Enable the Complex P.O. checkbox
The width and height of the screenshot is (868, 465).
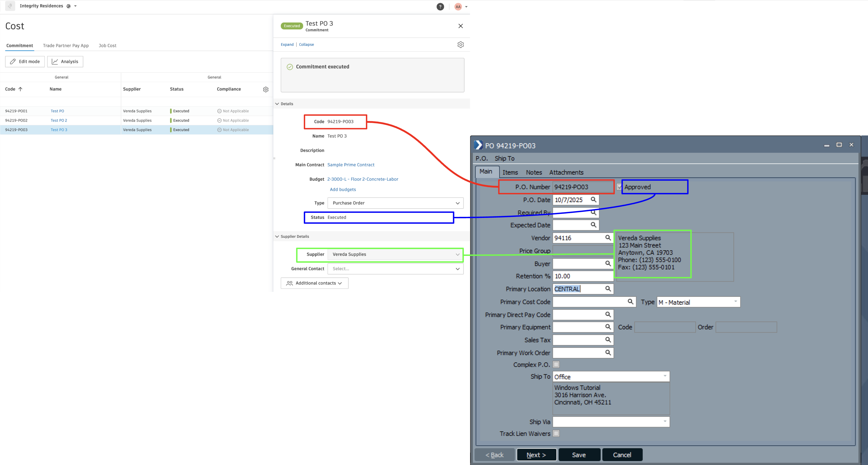[x=556, y=364]
